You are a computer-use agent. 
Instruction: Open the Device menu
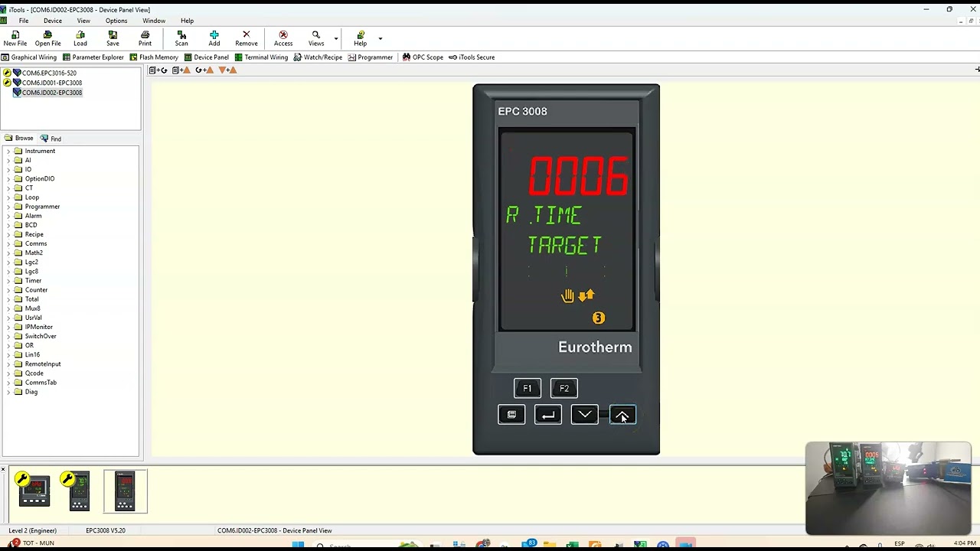[53, 21]
